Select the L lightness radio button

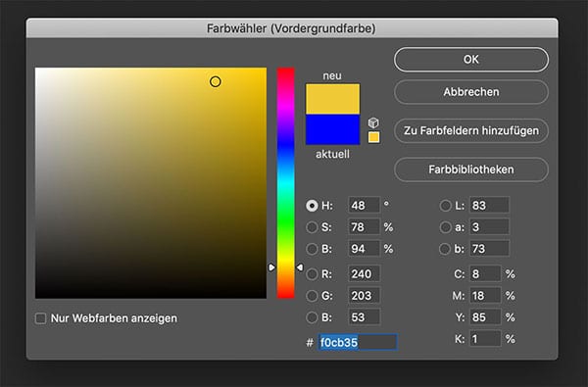point(445,206)
